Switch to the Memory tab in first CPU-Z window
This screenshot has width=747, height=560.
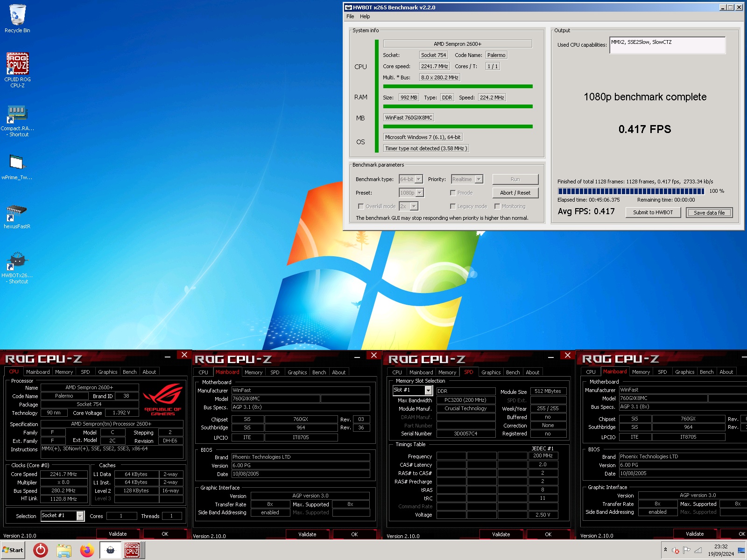coord(64,372)
